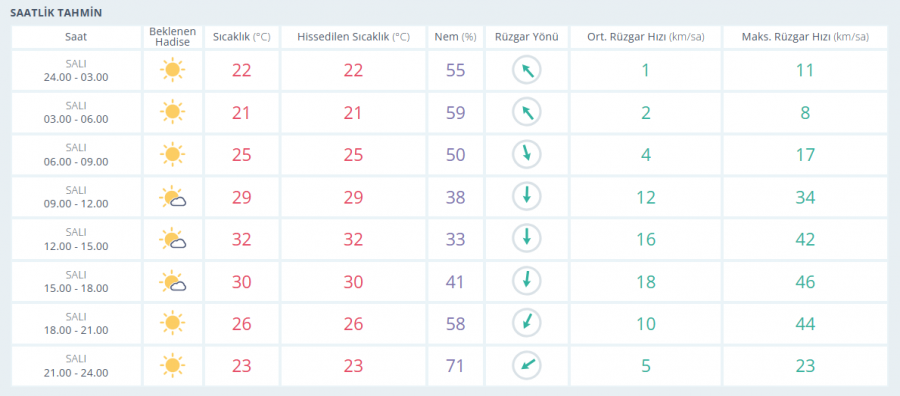Screen dimensions: 900x396
Task: Click the partly cloudy icon for 12.00 - 15.00
Action: (173, 239)
